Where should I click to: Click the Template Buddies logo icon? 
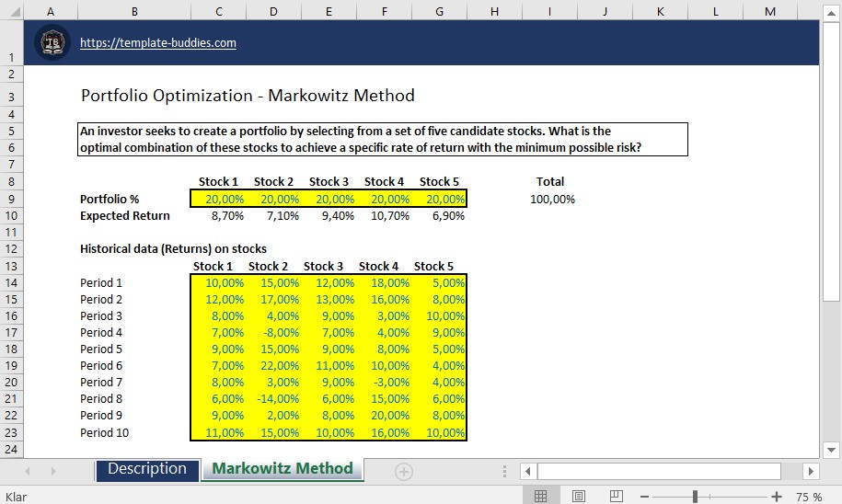coord(52,42)
